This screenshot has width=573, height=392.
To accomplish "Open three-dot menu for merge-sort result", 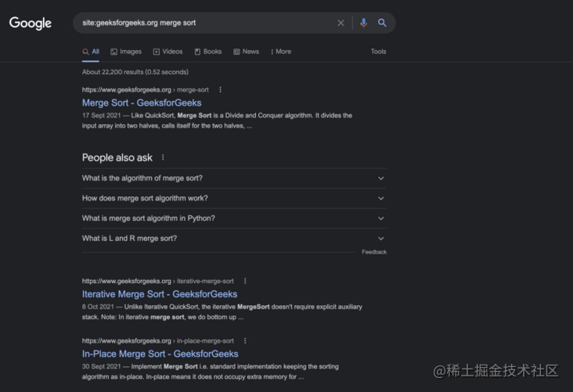I will [x=220, y=89].
